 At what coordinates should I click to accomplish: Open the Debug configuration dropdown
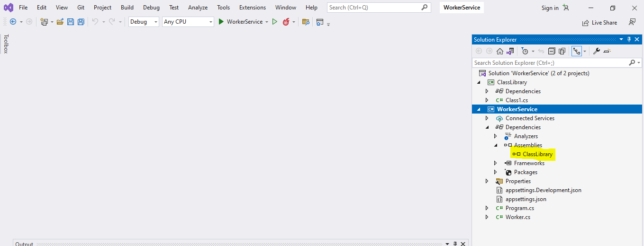click(144, 22)
